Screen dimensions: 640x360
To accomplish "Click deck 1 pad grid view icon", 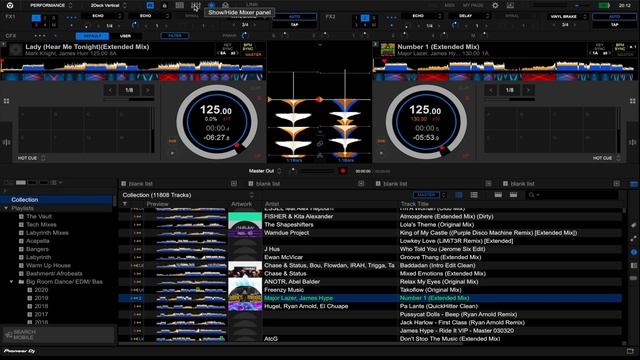I will coord(6,101).
